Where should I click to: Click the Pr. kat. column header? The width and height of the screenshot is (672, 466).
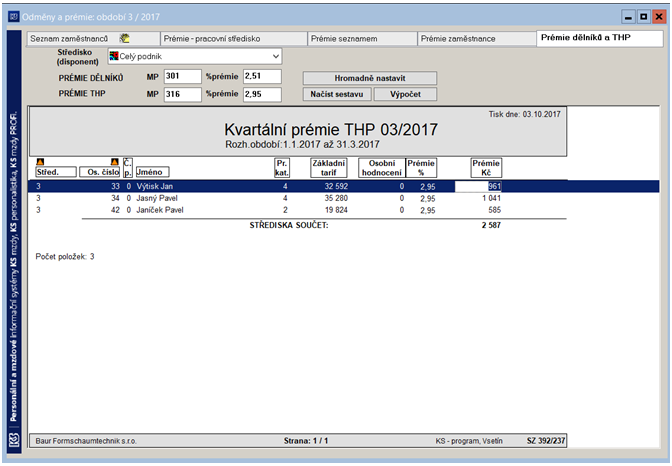pyautogui.click(x=282, y=168)
